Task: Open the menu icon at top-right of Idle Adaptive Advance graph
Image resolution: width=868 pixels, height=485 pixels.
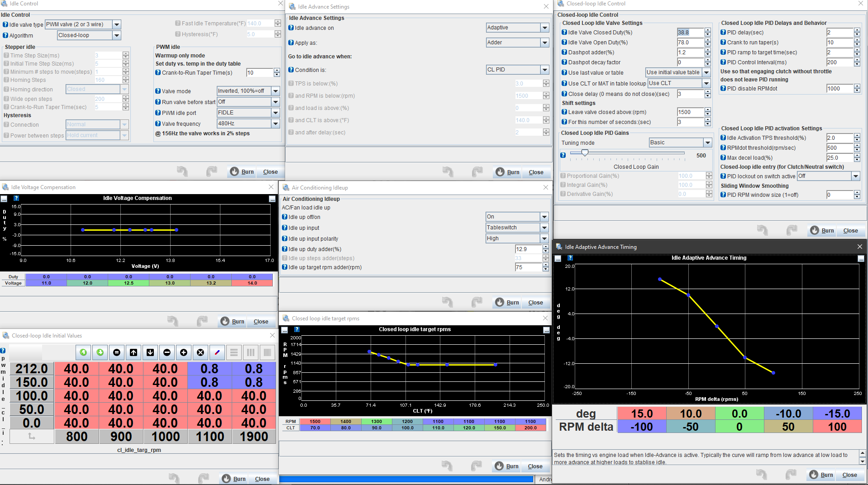Action: pyautogui.click(x=861, y=258)
